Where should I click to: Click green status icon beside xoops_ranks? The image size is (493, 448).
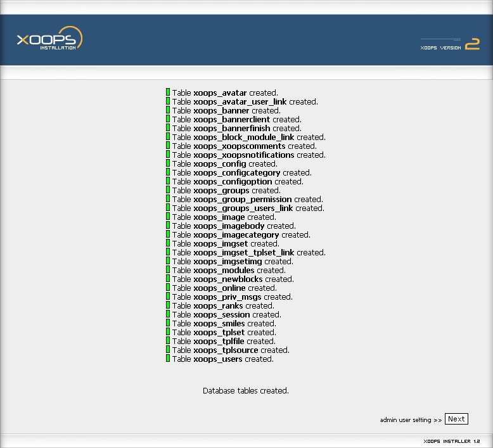coord(168,305)
